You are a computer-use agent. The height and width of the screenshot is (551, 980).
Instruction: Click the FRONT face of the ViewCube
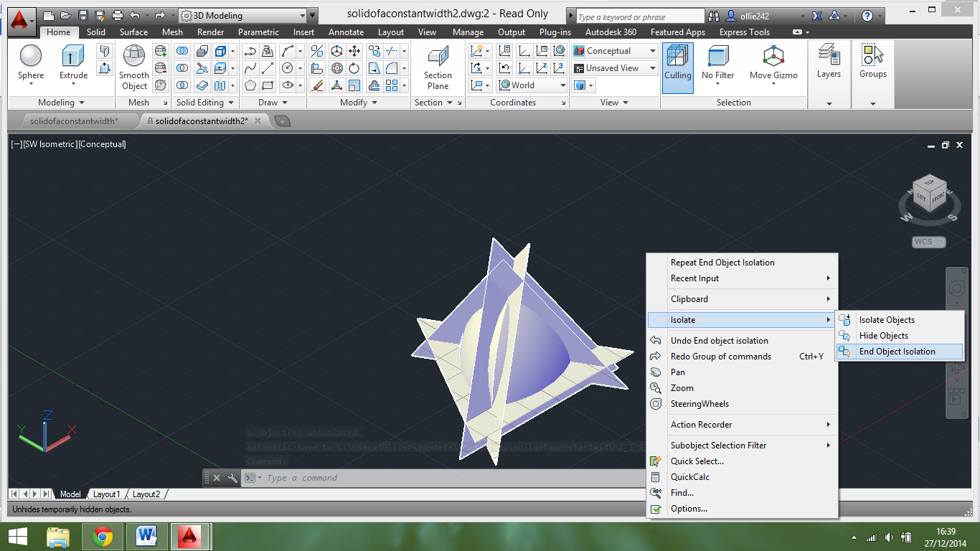click(938, 199)
